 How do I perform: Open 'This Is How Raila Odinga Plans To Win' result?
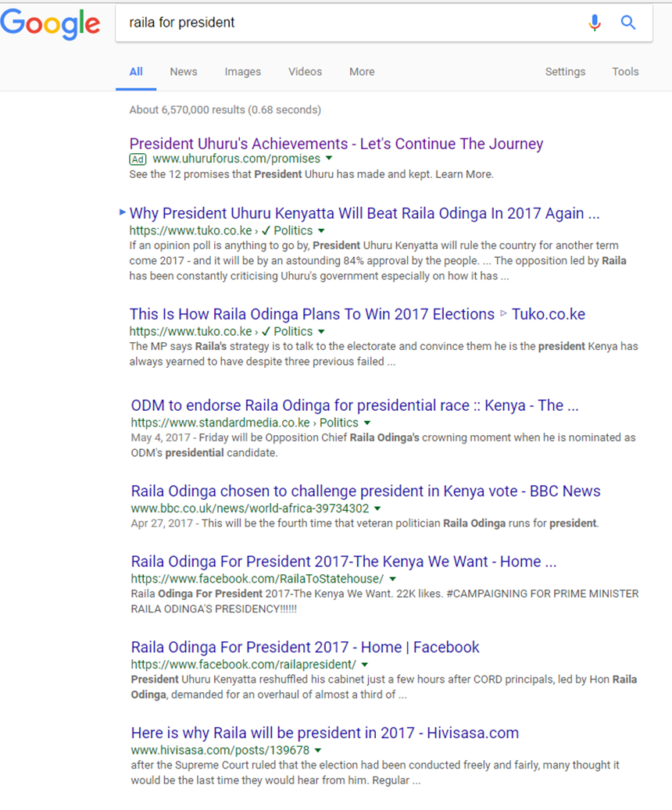click(357, 314)
